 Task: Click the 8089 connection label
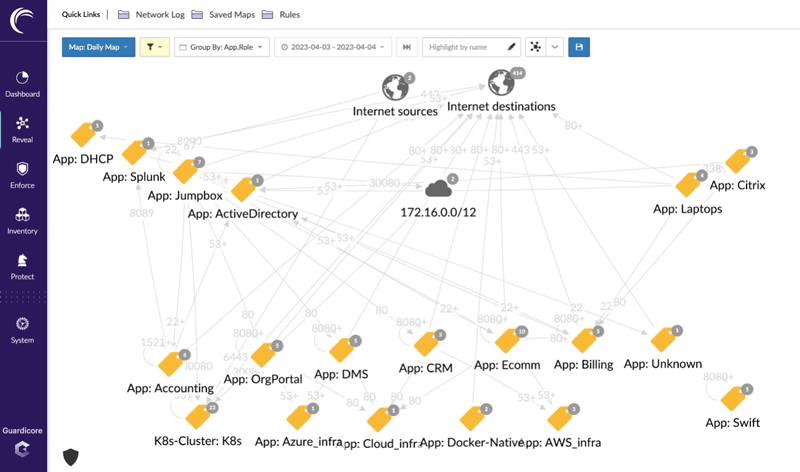pos(141,213)
